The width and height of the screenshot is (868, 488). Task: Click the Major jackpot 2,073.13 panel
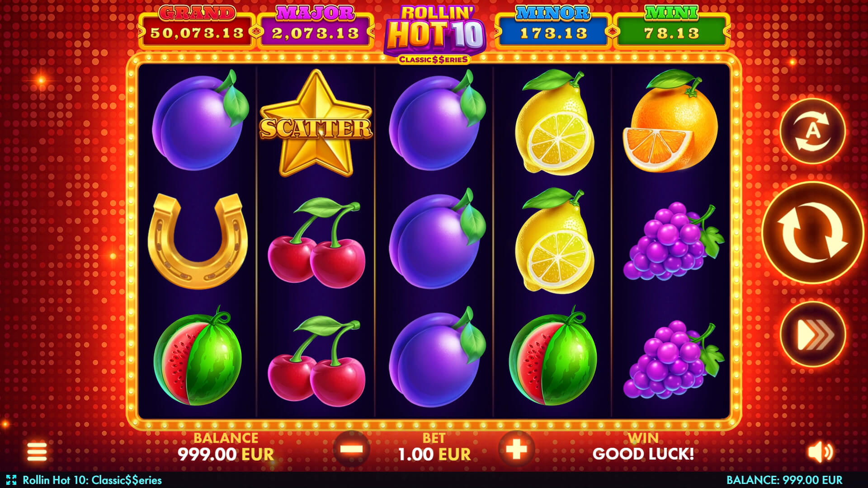click(316, 27)
